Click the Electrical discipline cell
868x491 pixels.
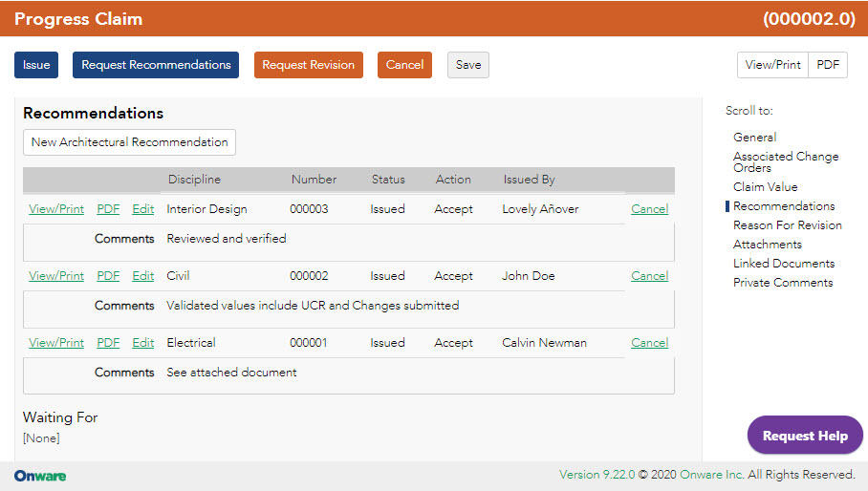pyautogui.click(x=191, y=343)
